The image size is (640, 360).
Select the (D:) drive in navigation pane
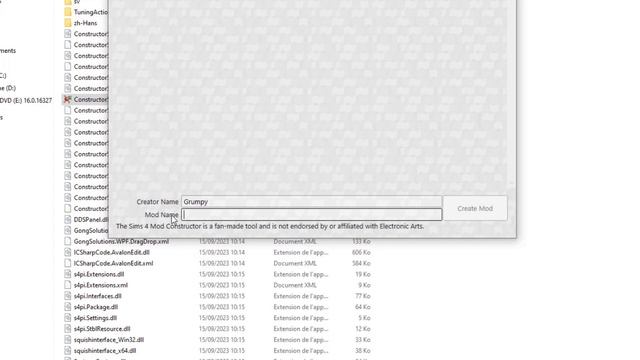[x=7, y=88]
